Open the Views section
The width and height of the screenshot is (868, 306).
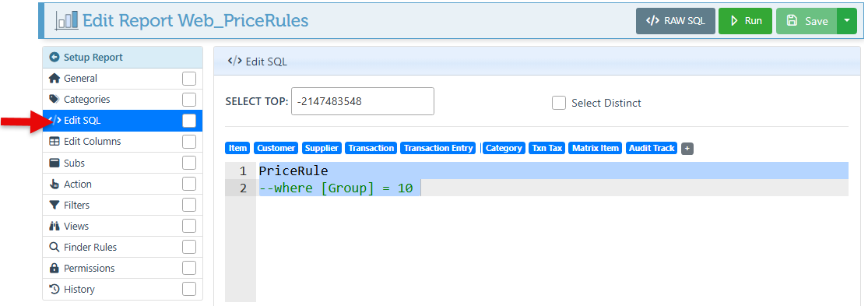122,226
